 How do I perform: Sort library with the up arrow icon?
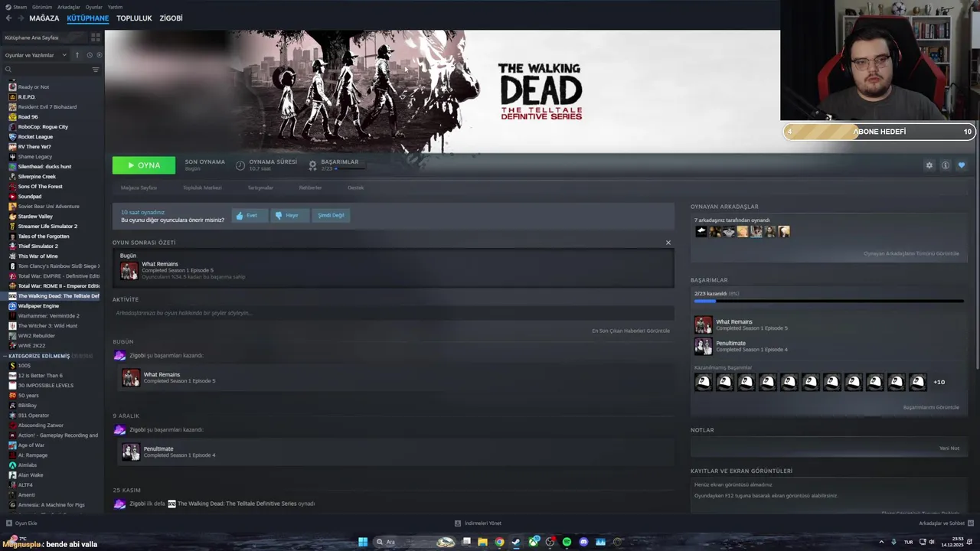[77, 55]
